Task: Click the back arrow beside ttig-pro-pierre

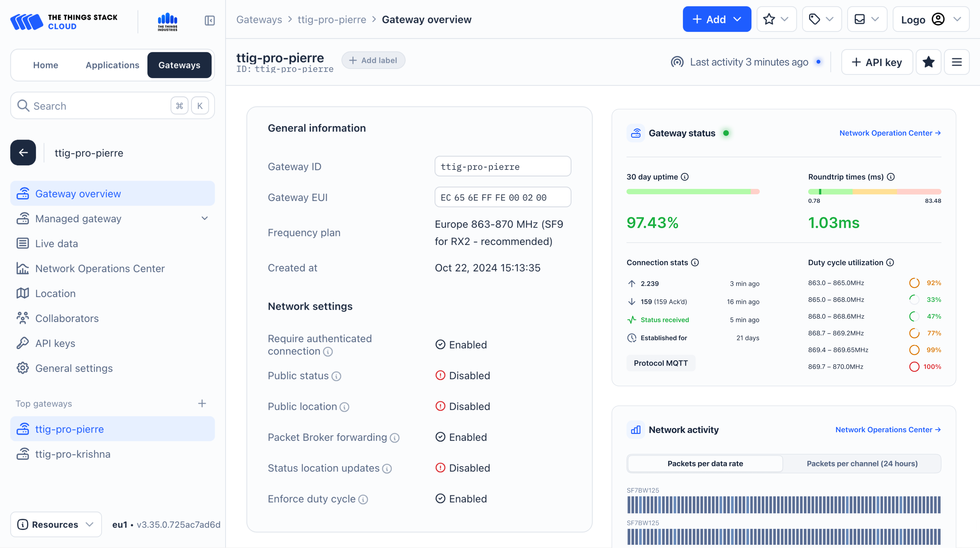Action: pos(23,153)
